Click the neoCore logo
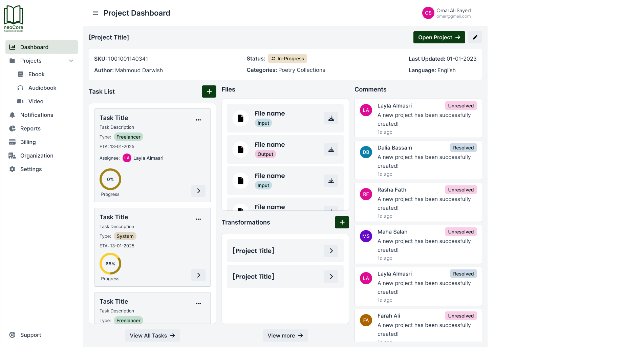Screen dimensions: 644x347 point(14,19)
